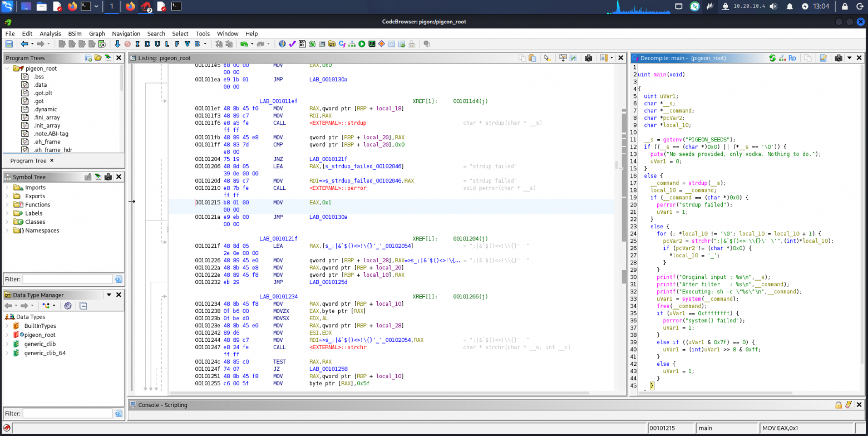Image resolution: width=868 pixels, height=436 pixels.
Task: Take a snapshot of the Decompile panel
Action: click(838, 58)
